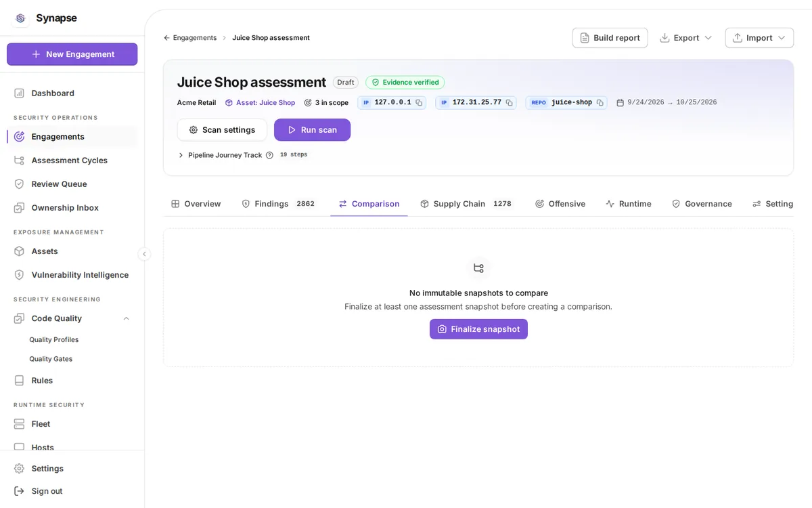
Task: Click the Dashboard chart icon
Action: click(19, 93)
